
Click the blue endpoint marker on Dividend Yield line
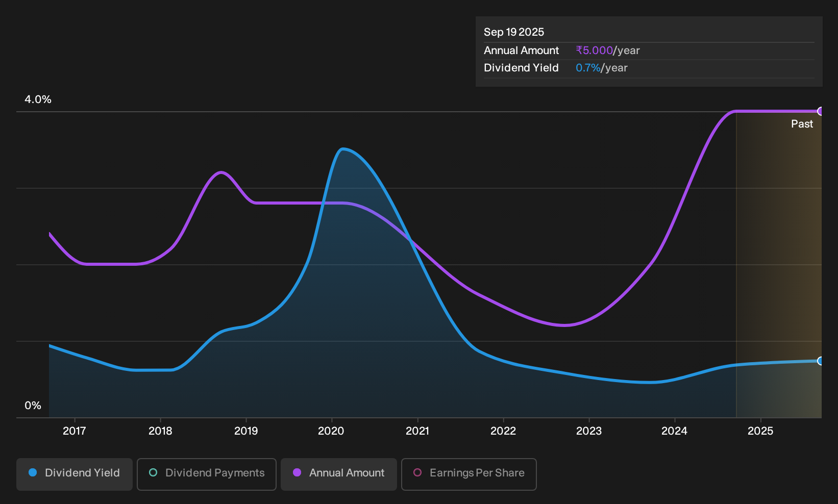[821, 361]
